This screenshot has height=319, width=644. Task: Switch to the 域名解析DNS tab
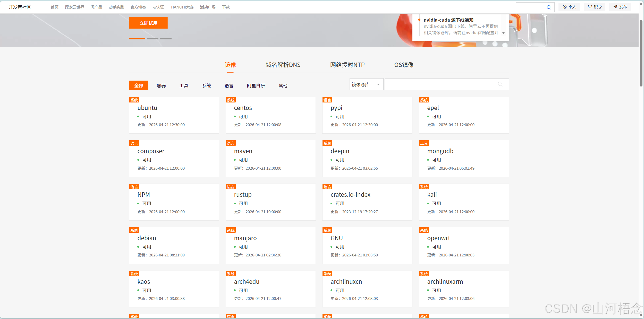[x=283, y=65]
